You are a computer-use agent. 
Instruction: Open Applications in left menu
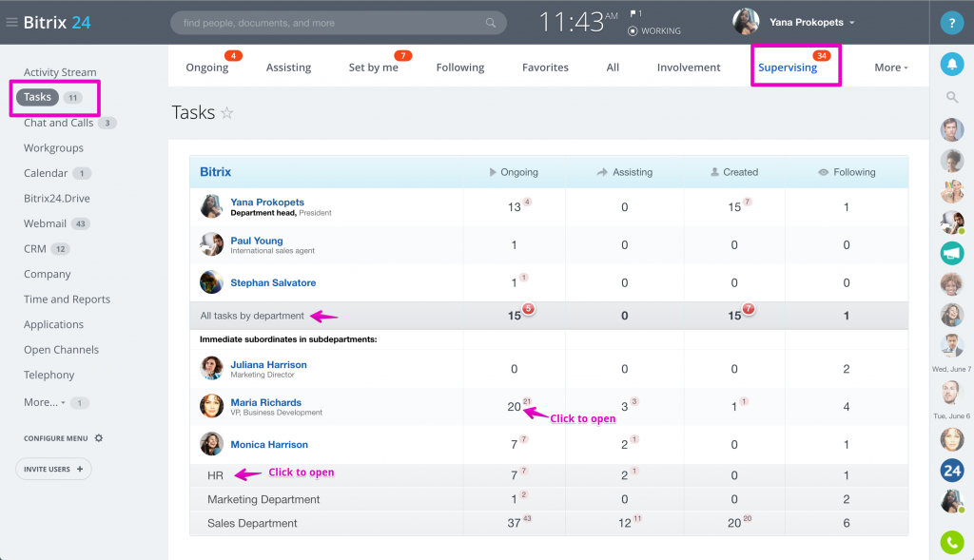[53, 325]
